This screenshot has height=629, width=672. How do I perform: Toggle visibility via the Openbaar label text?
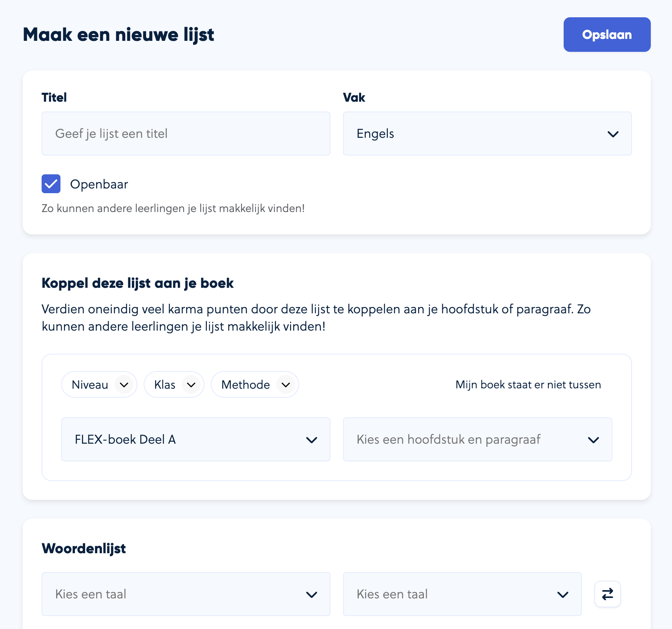point(99,184)
